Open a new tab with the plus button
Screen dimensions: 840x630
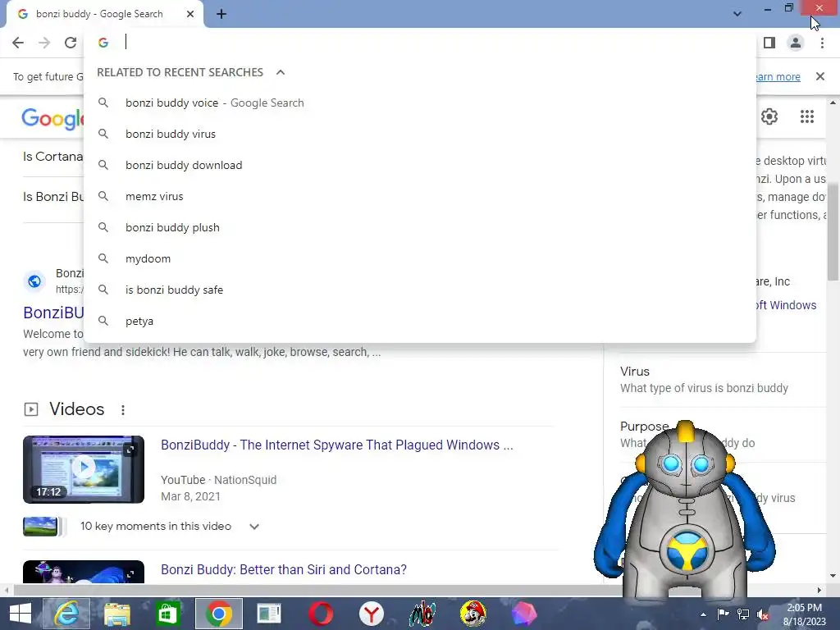(221, 15)
